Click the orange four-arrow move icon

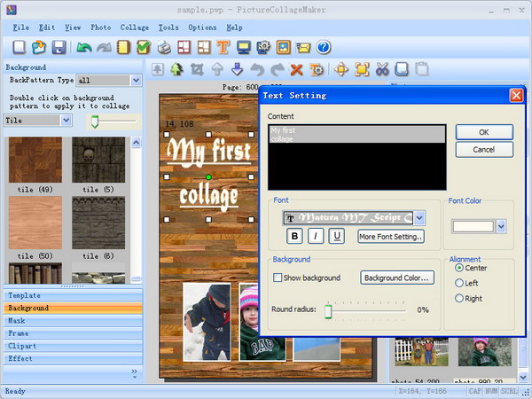pyautogui.click(x=341, y=69)
